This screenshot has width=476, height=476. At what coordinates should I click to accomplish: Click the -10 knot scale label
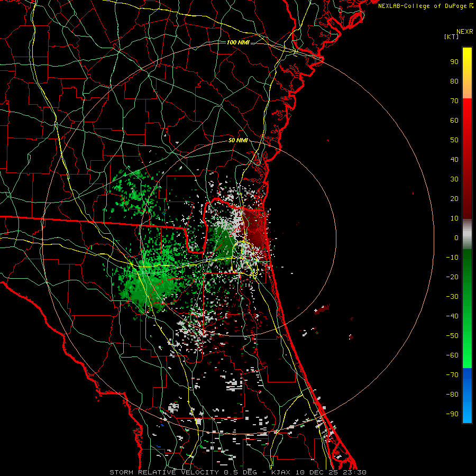[452, 258]
